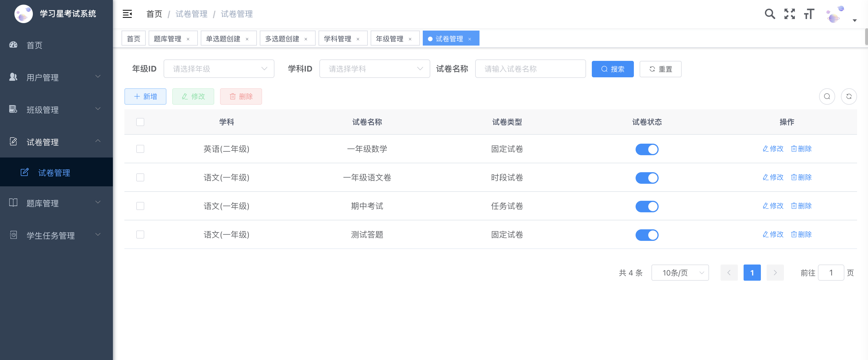Screen dimensions: 868x360
Task: Click the zoom/search icon beside refresh
Action: click(827, 97)
